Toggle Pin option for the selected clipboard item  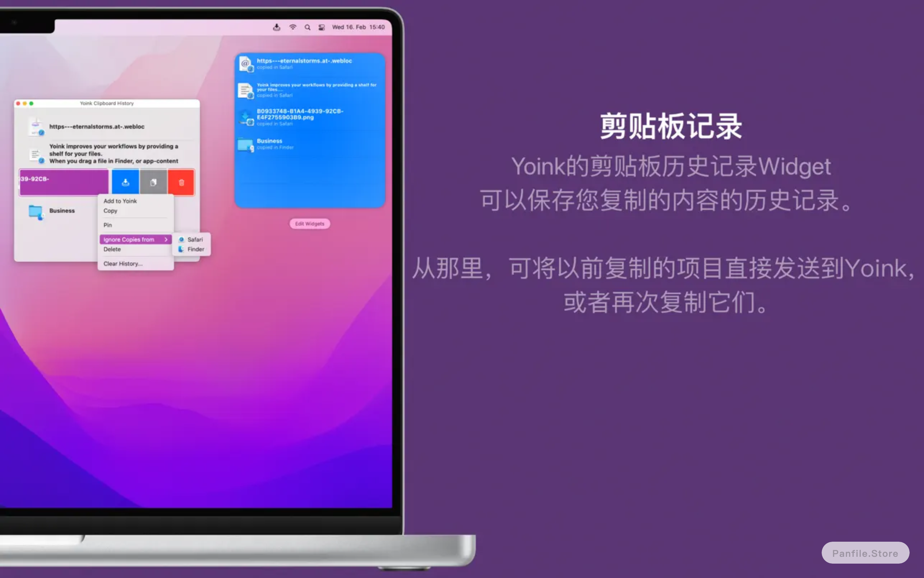click(107, 225)
